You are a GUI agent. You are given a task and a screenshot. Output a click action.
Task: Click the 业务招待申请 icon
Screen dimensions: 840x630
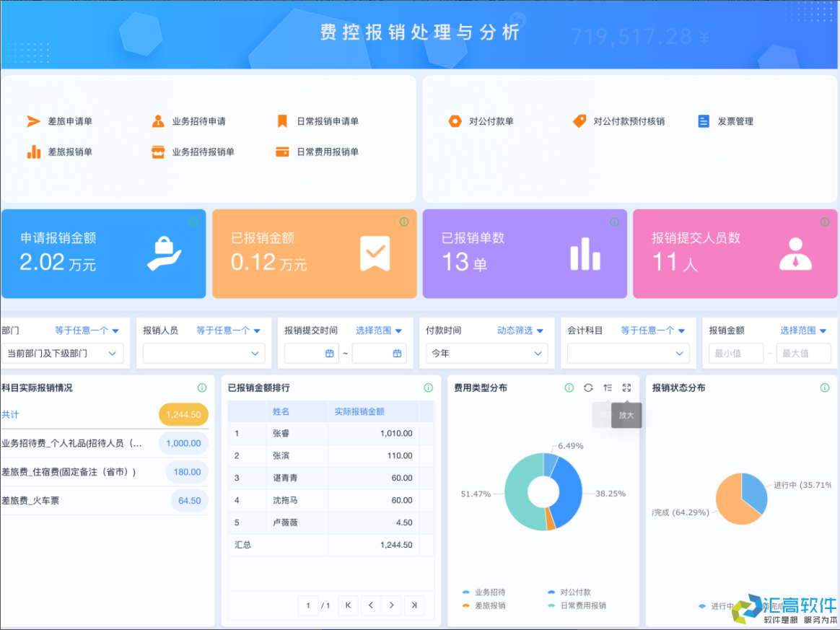(x=159, y=121)
